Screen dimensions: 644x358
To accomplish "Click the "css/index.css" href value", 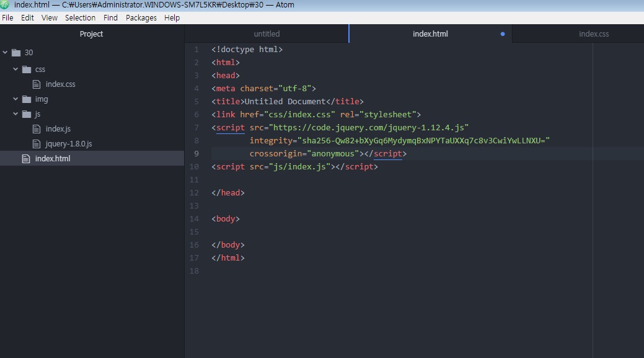I will tap(299, 115).
